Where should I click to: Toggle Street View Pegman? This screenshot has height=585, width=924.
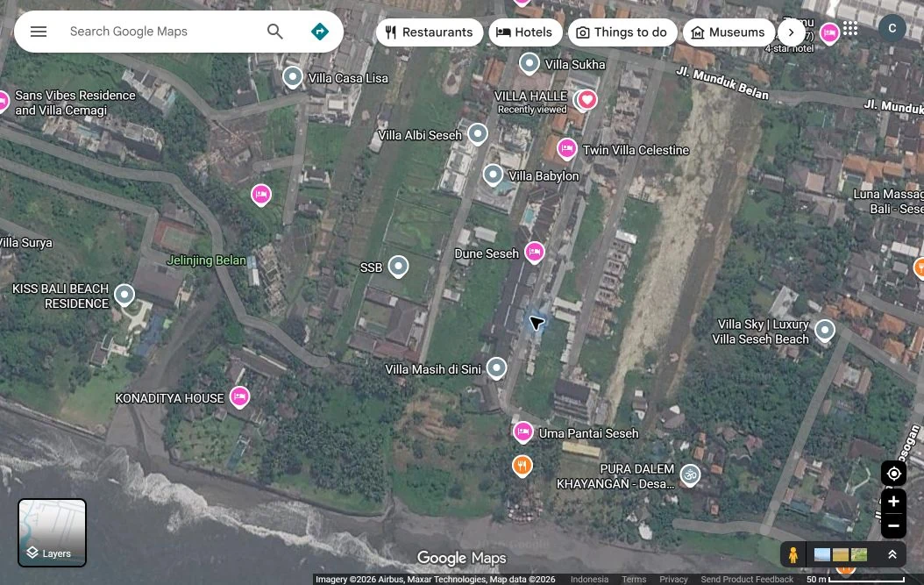[793, 555]
